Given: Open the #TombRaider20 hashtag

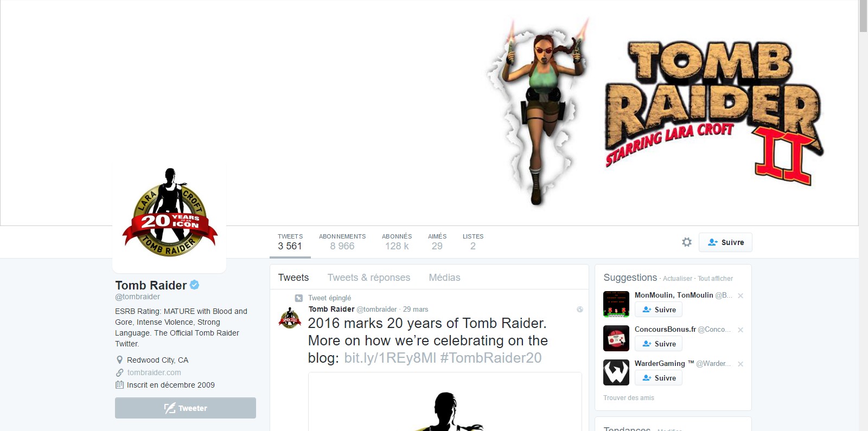Looking at the screenshot, I should [x=491, y=358].
